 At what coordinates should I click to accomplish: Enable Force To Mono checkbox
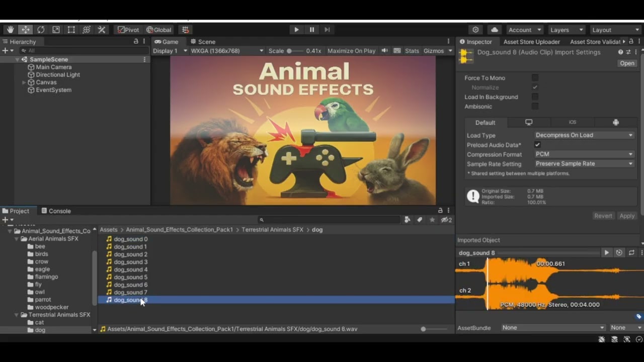coord(535,77)
